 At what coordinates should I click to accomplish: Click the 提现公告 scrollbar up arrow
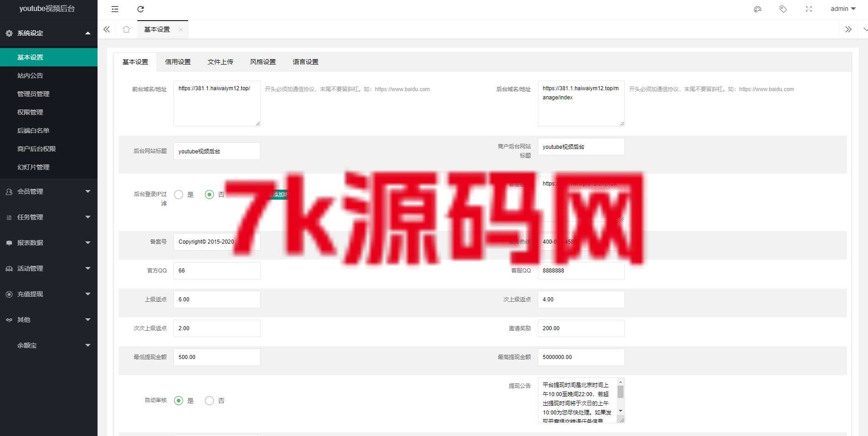pos(620,382)
